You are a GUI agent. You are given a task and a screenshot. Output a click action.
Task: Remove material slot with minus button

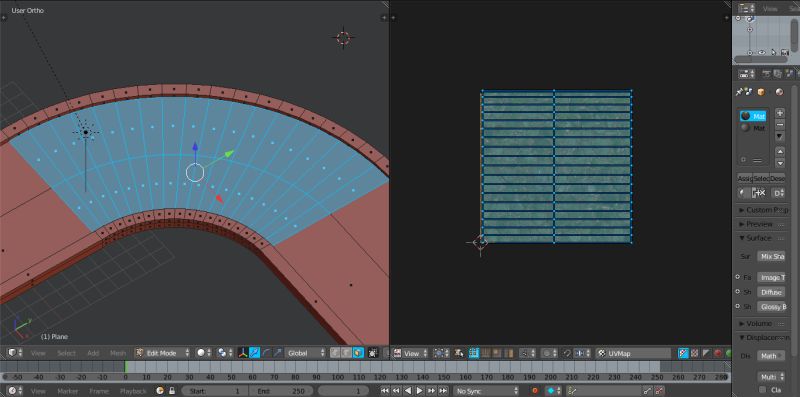pyautogui.click(x=780, y=125)
